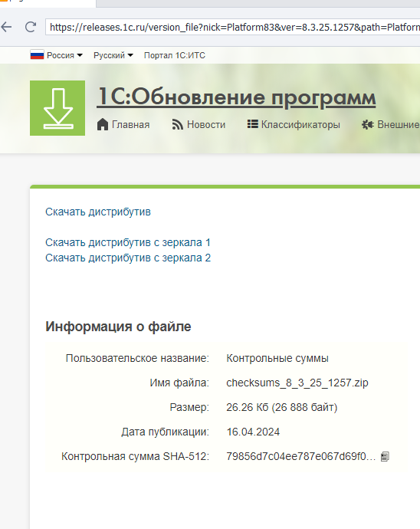This screenshot has height=529, width=420.
Task: Click the list icon next to Классификаторы
Action: pos(253,124)
